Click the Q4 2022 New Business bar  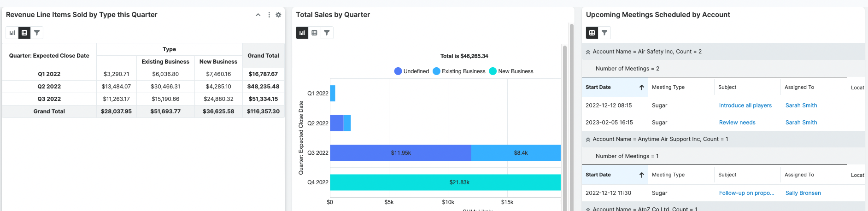pyautogui.click(x=445, y=182)
